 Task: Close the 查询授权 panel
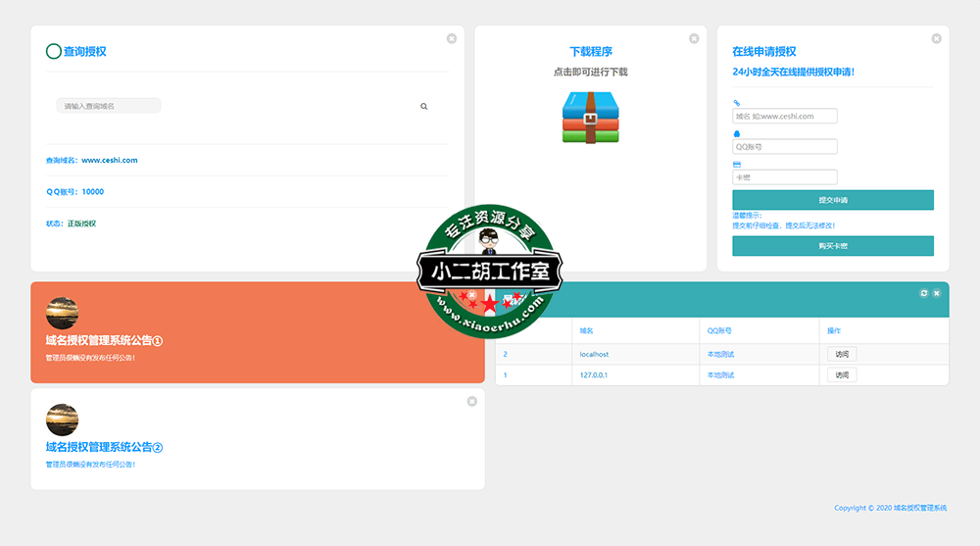[452, 38]
